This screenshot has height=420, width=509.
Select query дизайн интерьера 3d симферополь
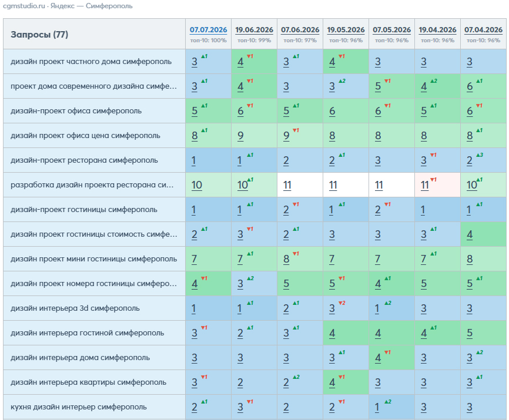75,308
